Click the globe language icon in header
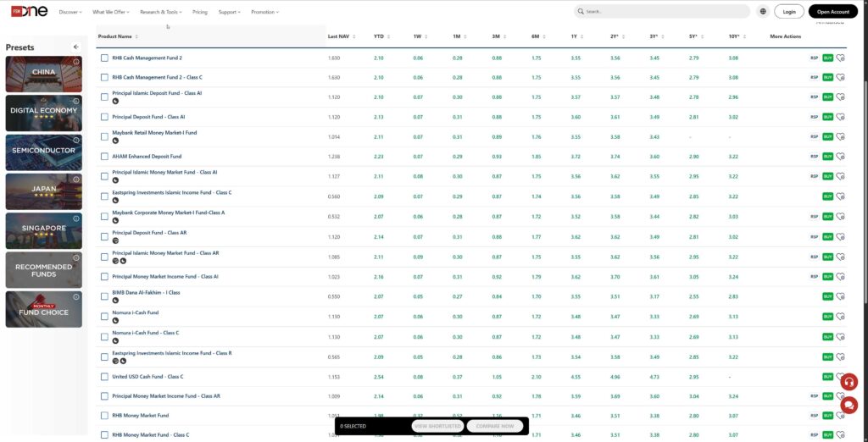Image resolution: width=868 pixels, height=442 pixels. tap(763, 12)
